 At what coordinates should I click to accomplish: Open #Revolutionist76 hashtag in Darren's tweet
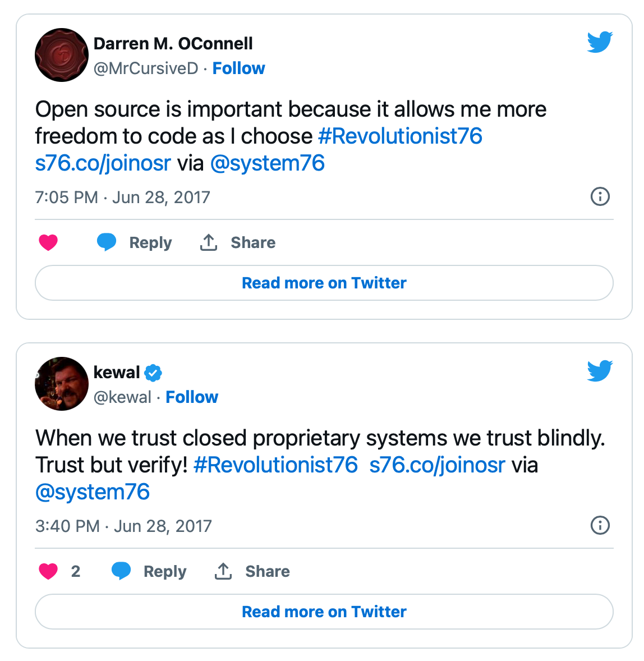(400, 136)
